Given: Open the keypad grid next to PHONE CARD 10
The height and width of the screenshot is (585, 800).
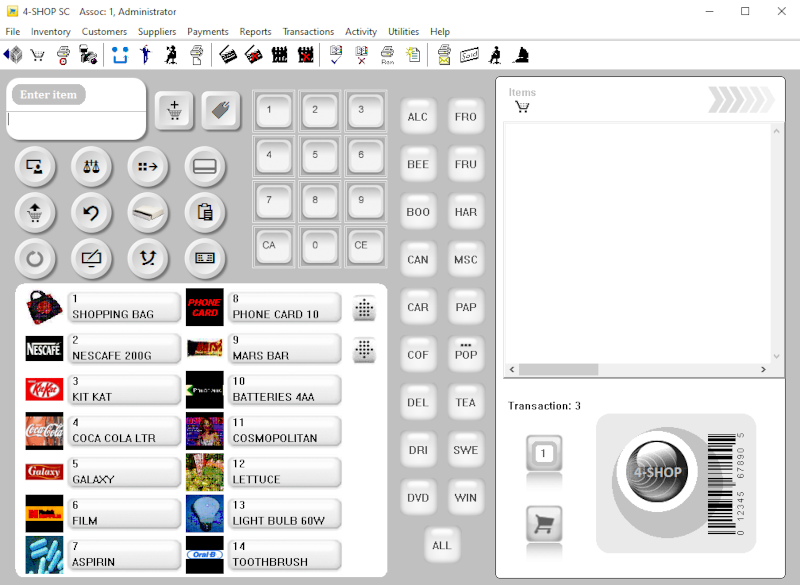Looking at the screenshot, I should 364,309.
